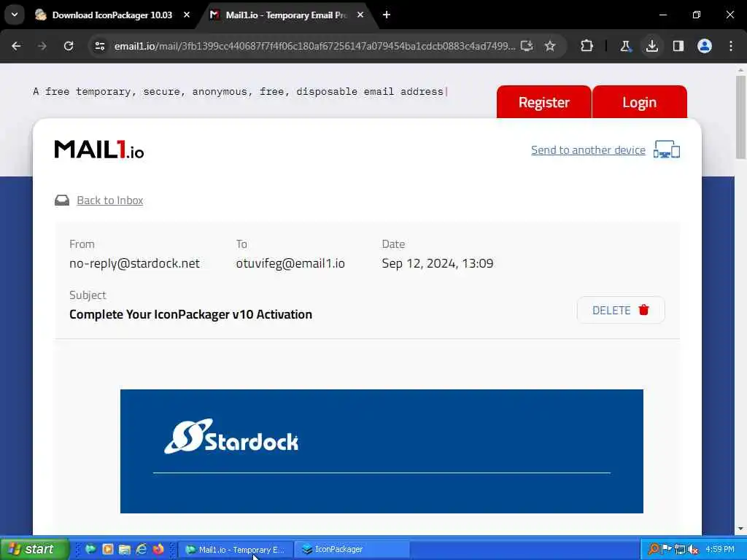Click the devices icon beside Send link
Screen dimensions: 747x560
pos(667,149)
